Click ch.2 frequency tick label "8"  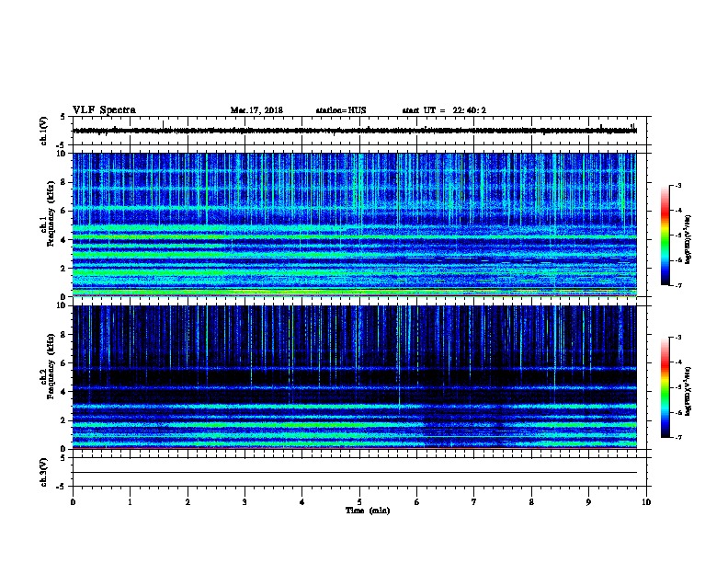point(64,335)
